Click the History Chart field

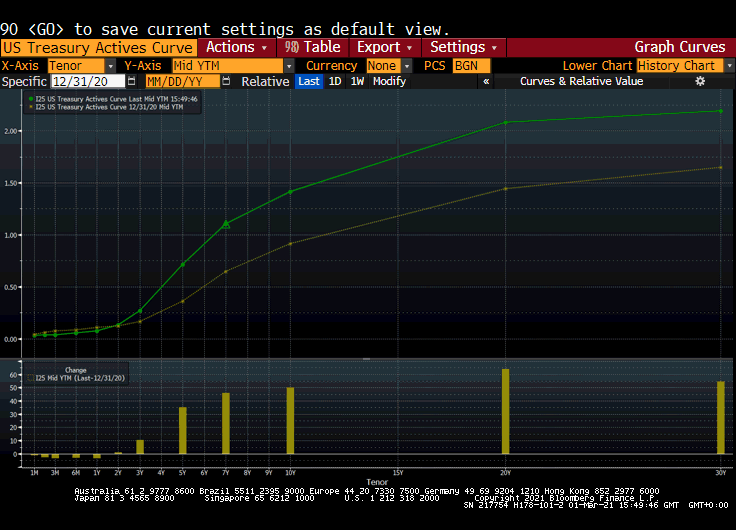(680, 66)
